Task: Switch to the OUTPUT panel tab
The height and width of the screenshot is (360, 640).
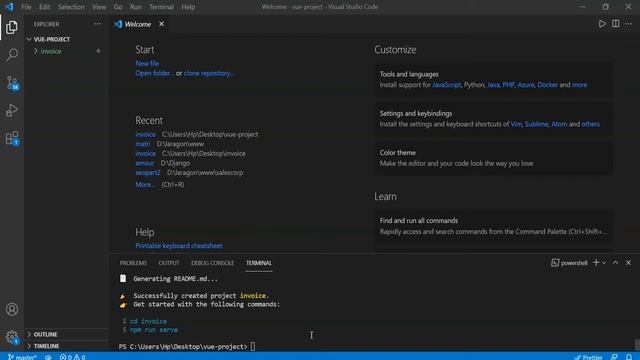Action: [x=169, y=263]
